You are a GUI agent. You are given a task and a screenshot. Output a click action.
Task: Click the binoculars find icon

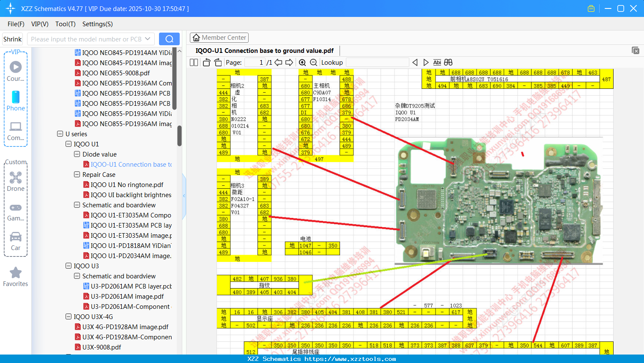tap(448, 63)
